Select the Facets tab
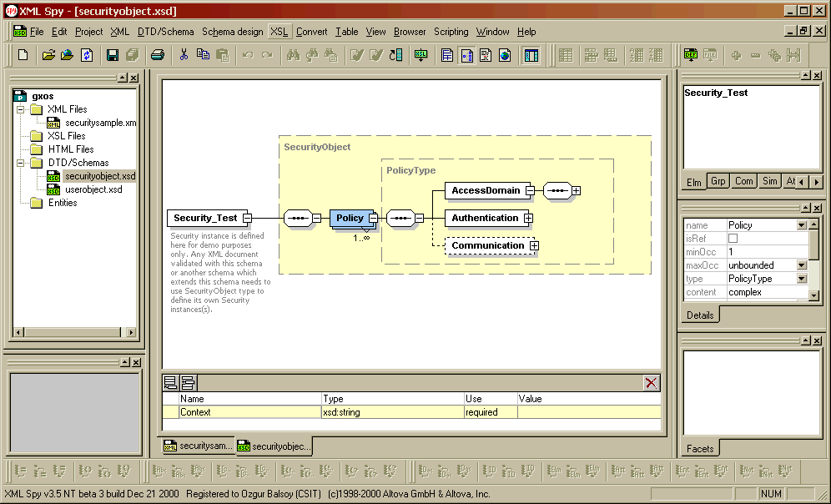This screenshot has width=831, height=504. (700, 449)
